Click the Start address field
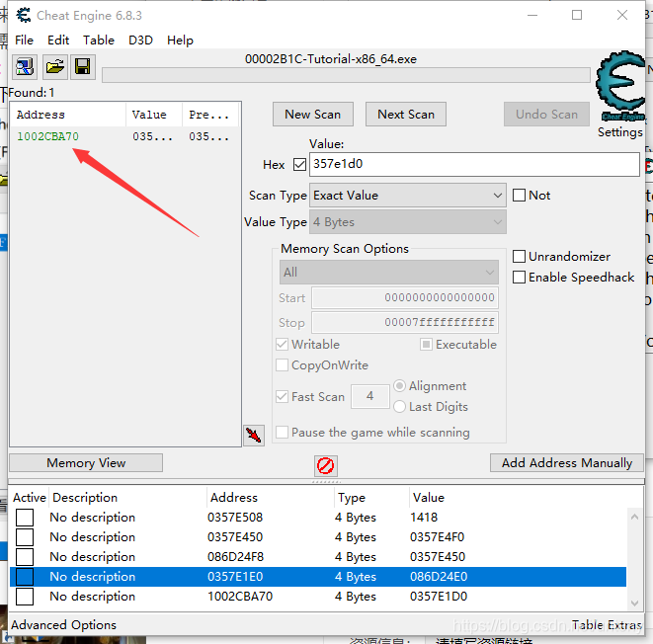Image resolution: width=653 pixels, height=644 pixels. (405, 297)
